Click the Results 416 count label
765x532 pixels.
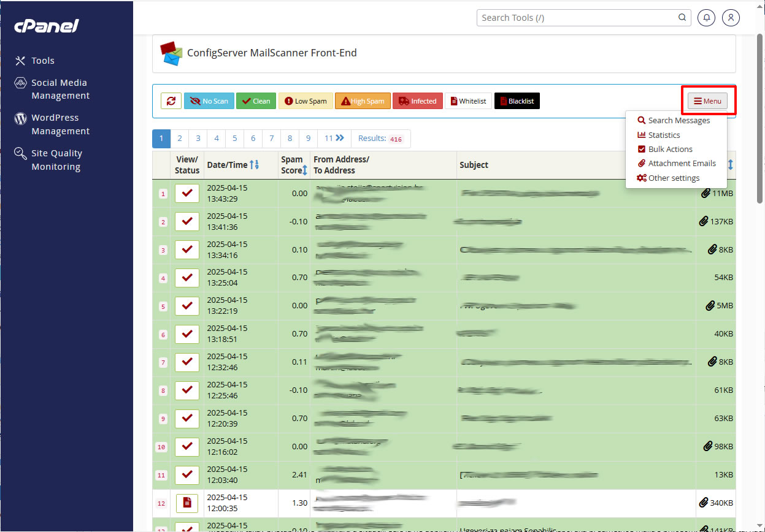pos(380,139)
